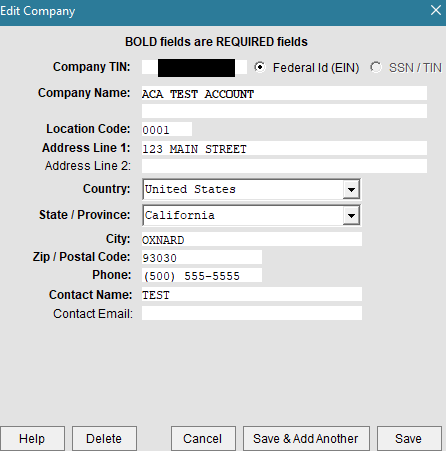The image size is (446, 451).
Task: Close the Edit Company dialog
Action: coord(436,10)
